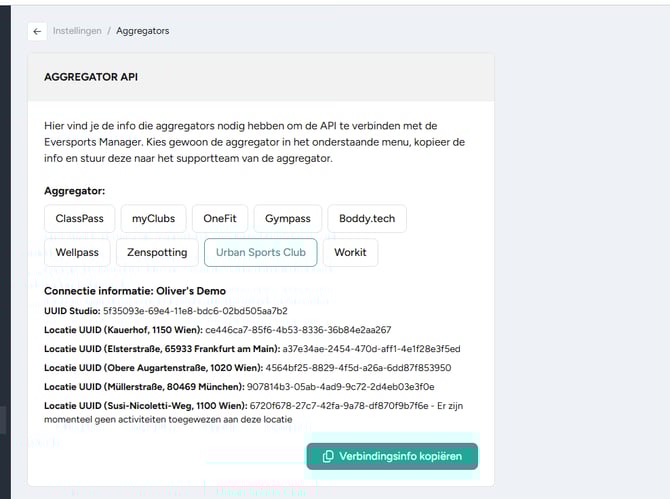Select the Workit aggregator

click(x=350, y=252)
